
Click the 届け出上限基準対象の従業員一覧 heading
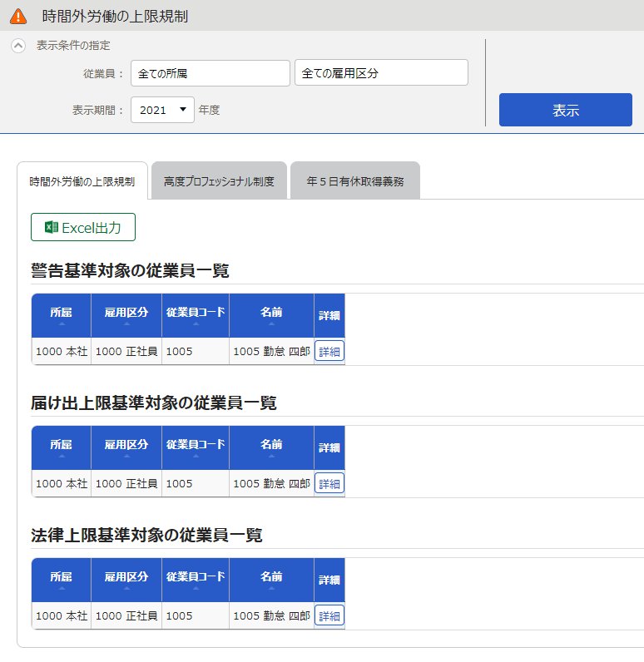[154, 403]
